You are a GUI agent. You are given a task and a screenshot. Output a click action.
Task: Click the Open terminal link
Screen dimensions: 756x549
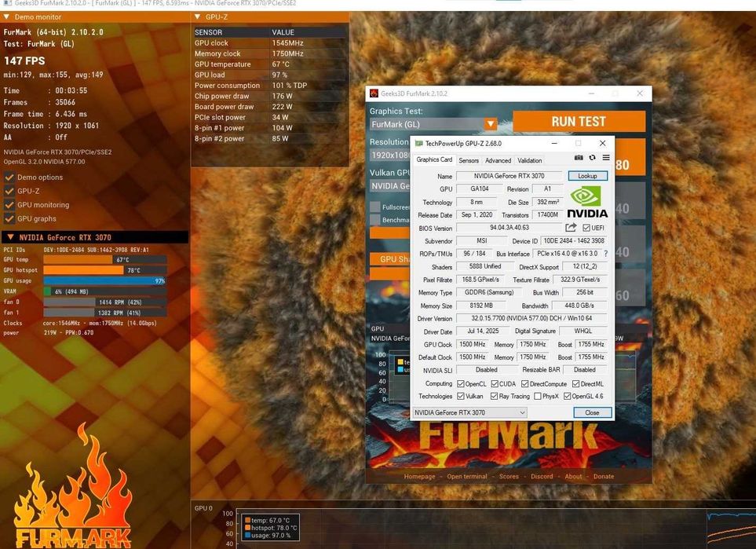467,476
